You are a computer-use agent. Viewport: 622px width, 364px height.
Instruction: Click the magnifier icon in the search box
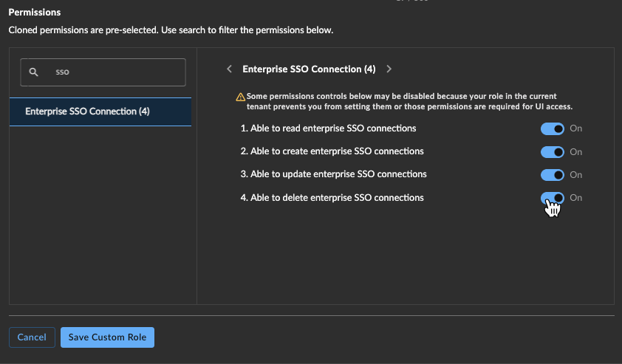coord(34,72)
